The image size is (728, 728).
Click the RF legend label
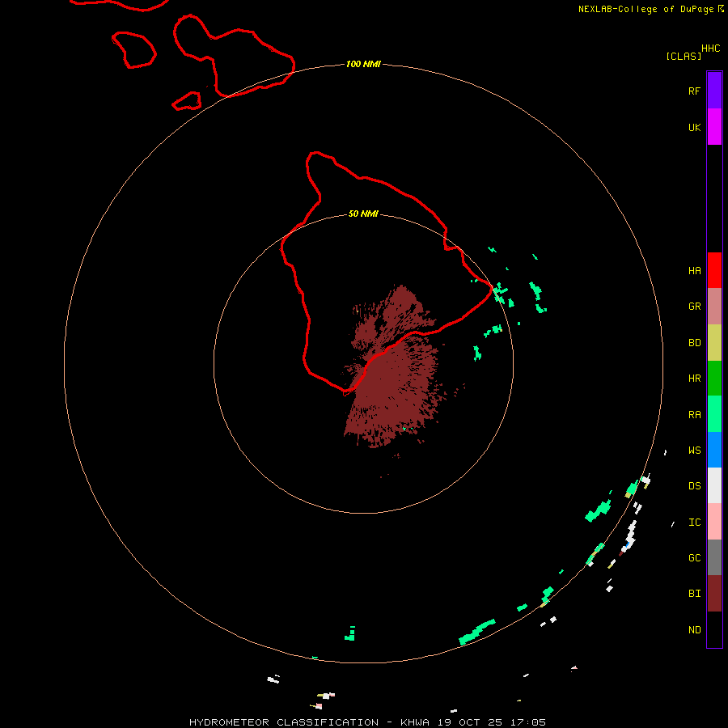pyautogui.click(x=694, y=91)
